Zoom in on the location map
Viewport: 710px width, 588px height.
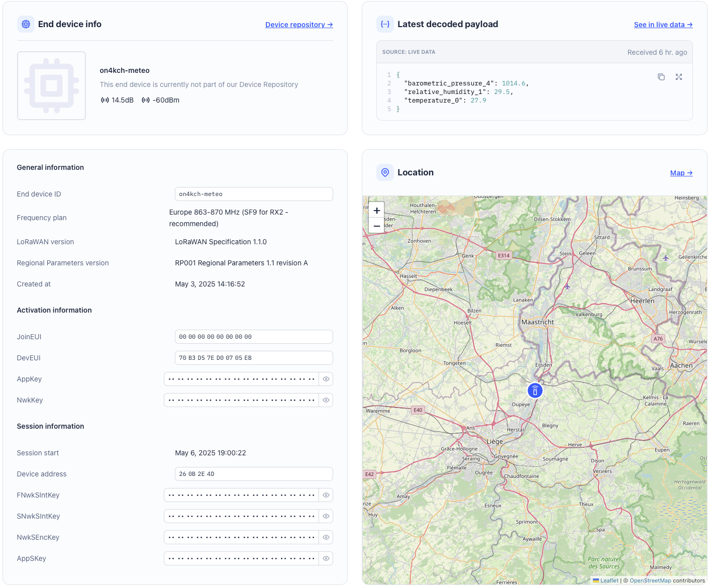[376, 211]
